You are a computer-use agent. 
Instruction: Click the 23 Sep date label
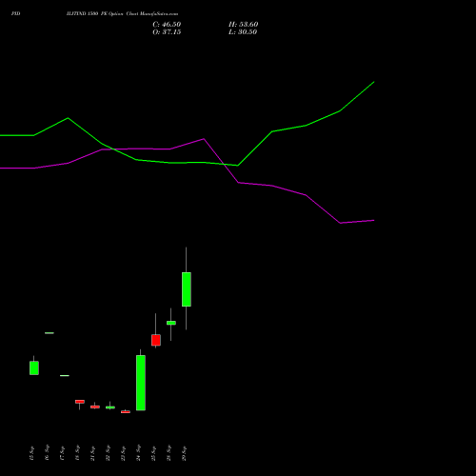pos(123,453)
